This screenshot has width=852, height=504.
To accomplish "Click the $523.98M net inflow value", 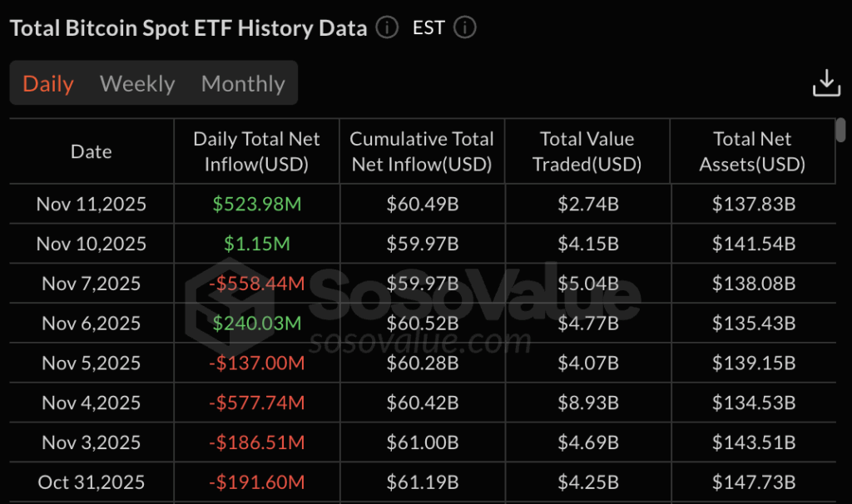I will [256, 204].
